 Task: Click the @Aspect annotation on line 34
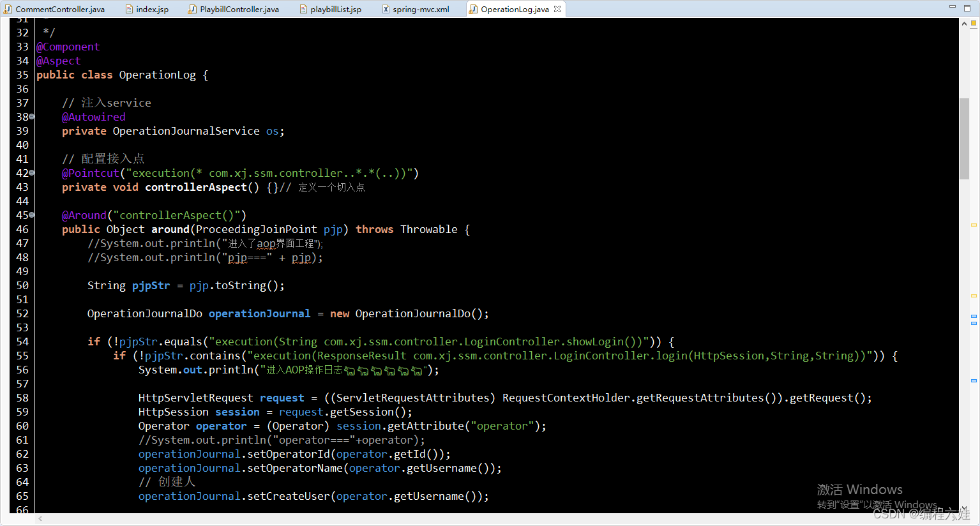click(59, 61)
